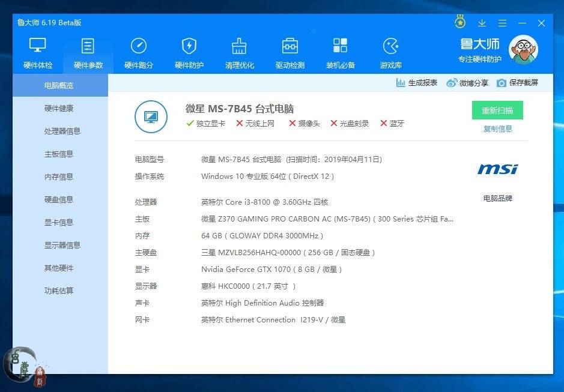Click the Lu Master mascot avatar
This screenshot has height=392, width=564.
[523, 49]
